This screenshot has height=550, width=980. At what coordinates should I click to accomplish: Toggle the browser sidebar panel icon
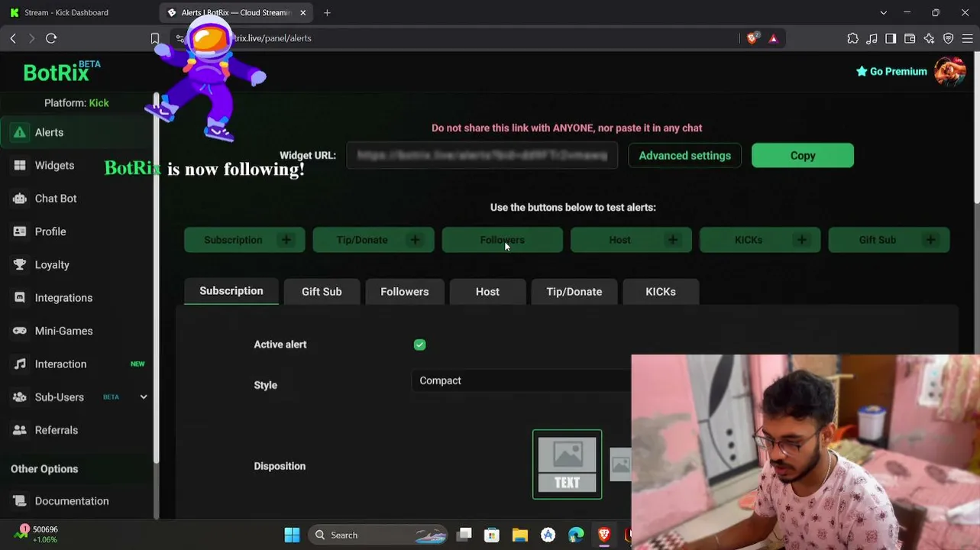pos(891,38)
